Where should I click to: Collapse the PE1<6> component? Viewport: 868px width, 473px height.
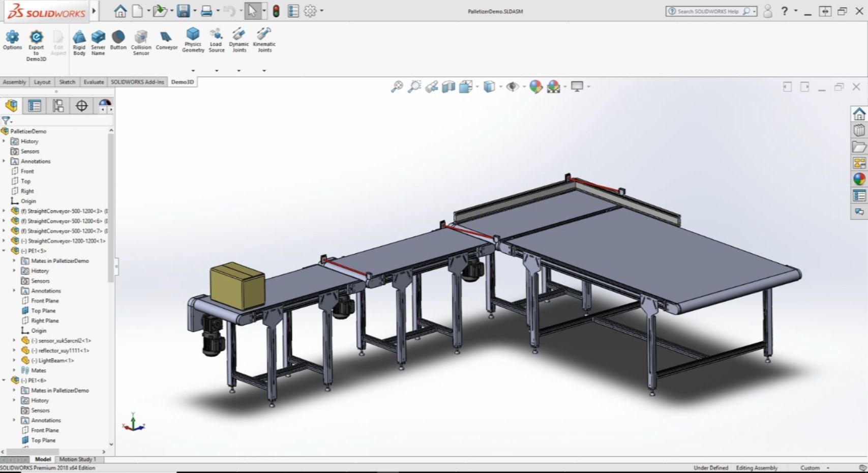coord(4,380)
